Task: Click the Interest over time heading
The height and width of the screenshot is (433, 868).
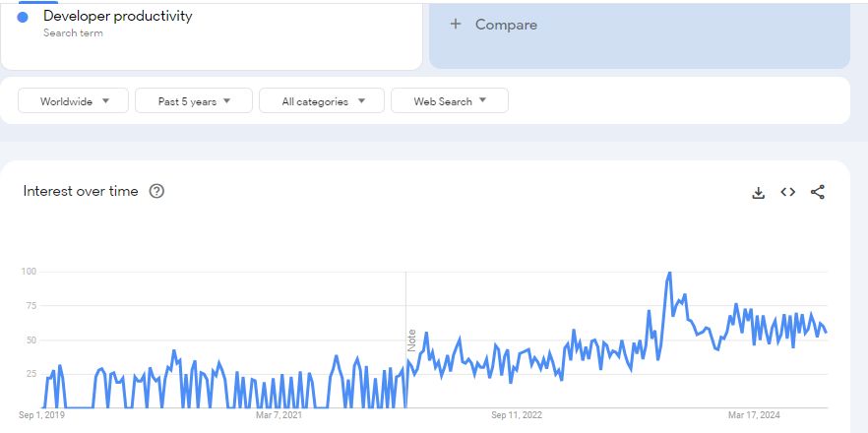Action: click(x=81, y=191)
